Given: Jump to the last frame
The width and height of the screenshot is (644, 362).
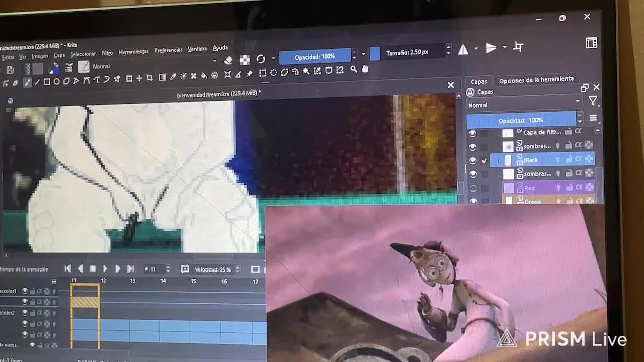Looking at the screenshot, I should (x=130, y=269).
